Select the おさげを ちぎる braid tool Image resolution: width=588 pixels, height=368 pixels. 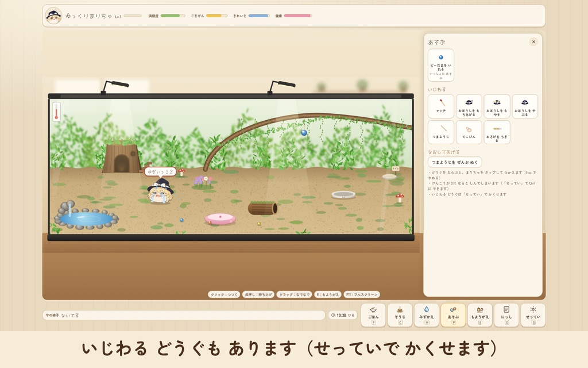[x=497, y=132]
